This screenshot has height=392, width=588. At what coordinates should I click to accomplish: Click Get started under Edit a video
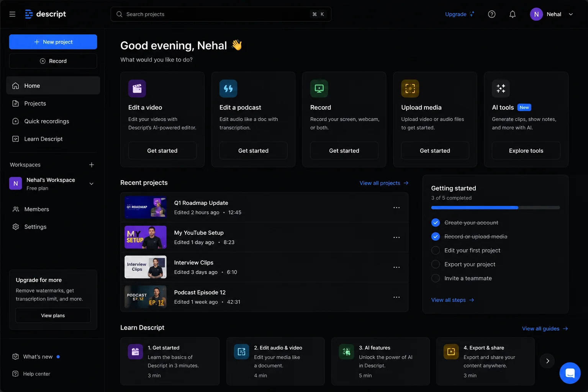click(162, 151)
